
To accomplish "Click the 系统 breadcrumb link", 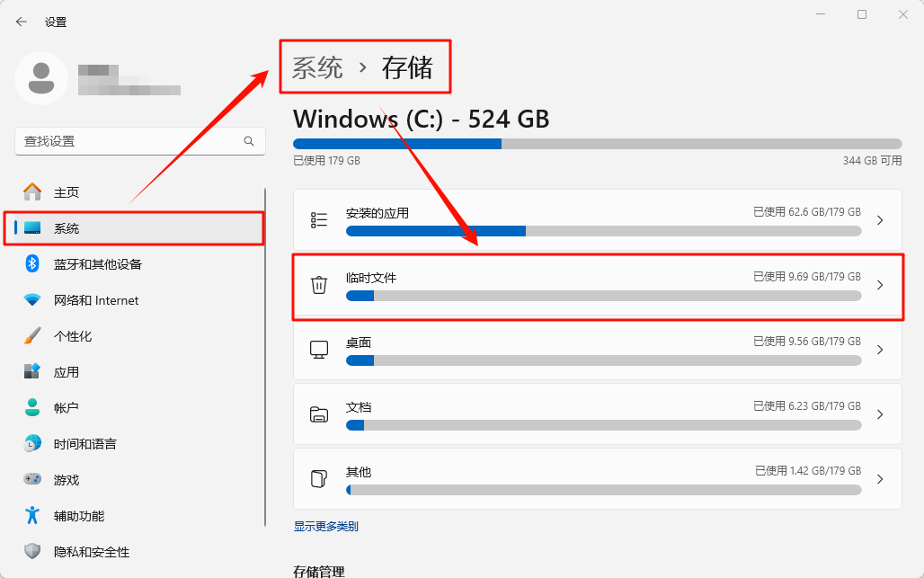I will [x=317, y=67].
